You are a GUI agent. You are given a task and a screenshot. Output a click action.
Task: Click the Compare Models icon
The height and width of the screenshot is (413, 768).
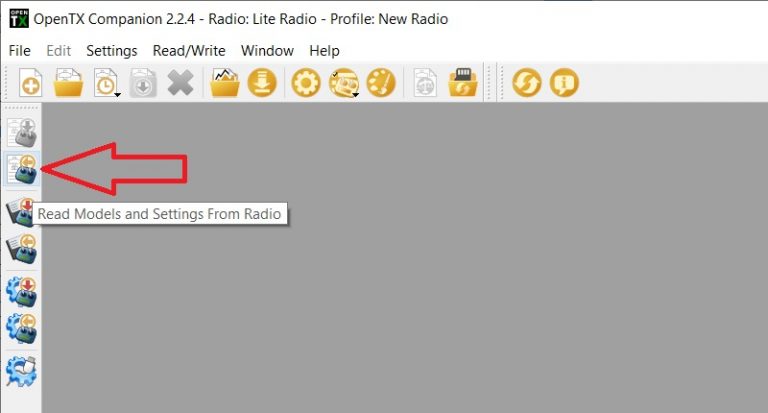coord(425,83)
